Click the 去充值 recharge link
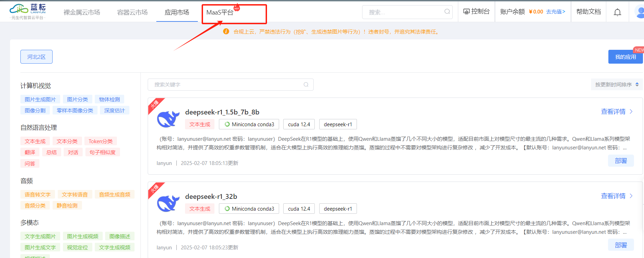Image resolution: width=644 pixels, height=258 pixels. (556, 12)
